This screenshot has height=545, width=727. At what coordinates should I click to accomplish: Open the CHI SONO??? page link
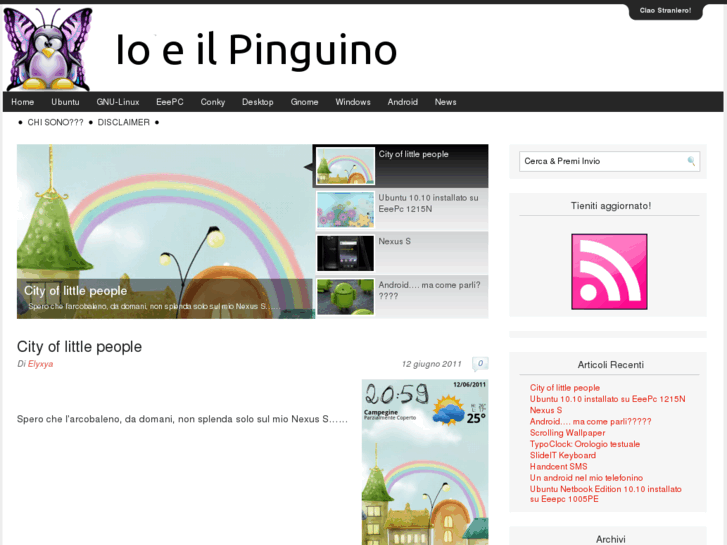point(56,122)
